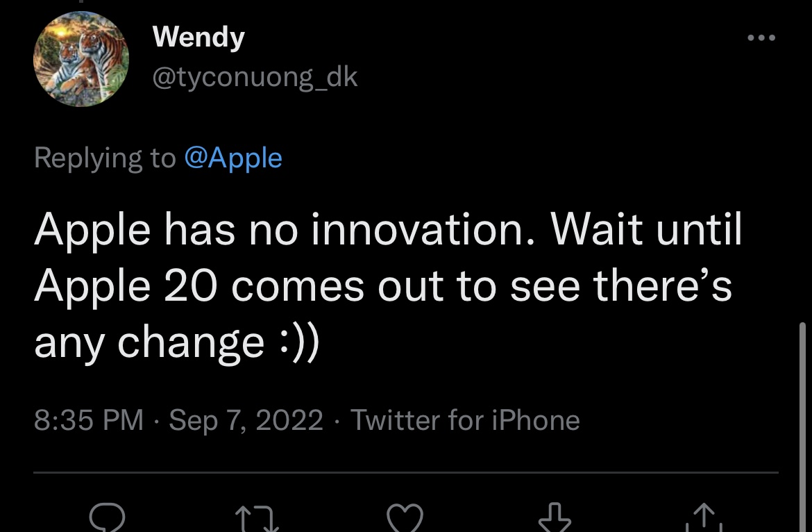
Task: Tap the ':))' smiley ending the tweet
Action: click(x=297, y=342)
